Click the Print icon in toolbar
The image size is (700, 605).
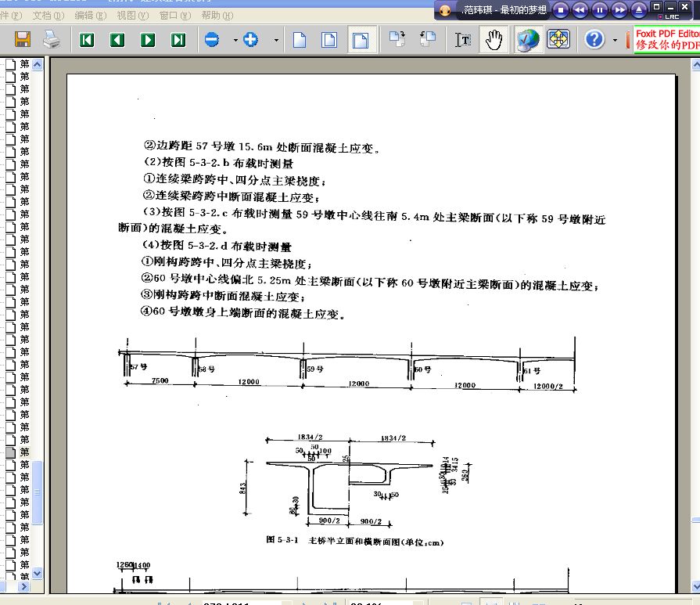coord(52,39)
